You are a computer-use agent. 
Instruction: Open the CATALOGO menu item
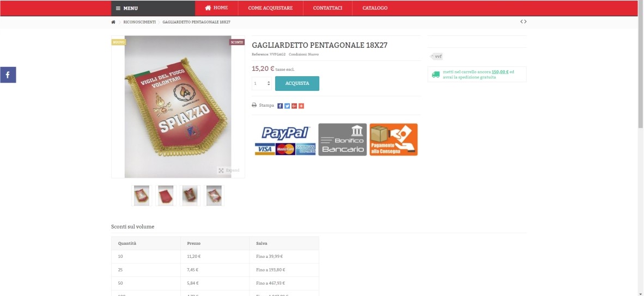pyautogui.click(x=374, y=8)
